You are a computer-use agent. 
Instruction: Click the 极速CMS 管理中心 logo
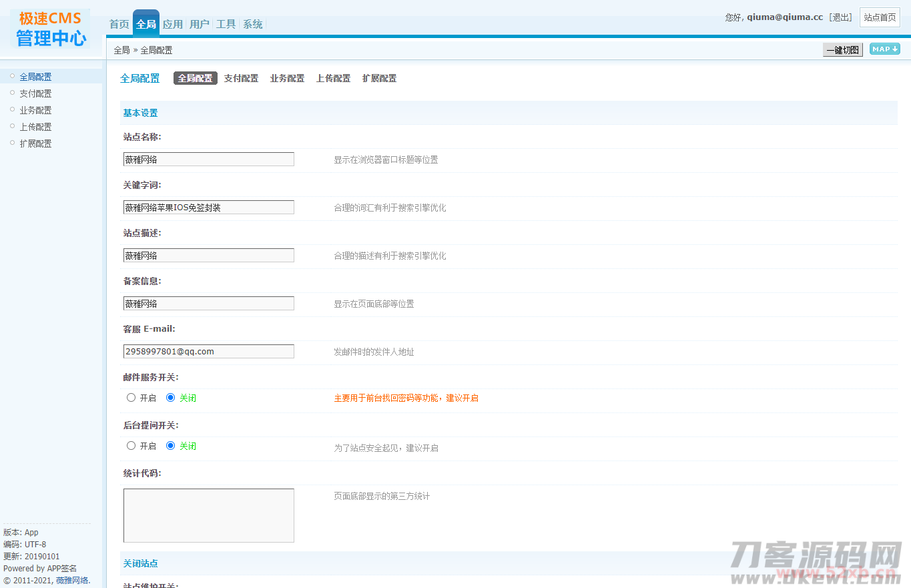pyautogui.click(x=51, y=29)
